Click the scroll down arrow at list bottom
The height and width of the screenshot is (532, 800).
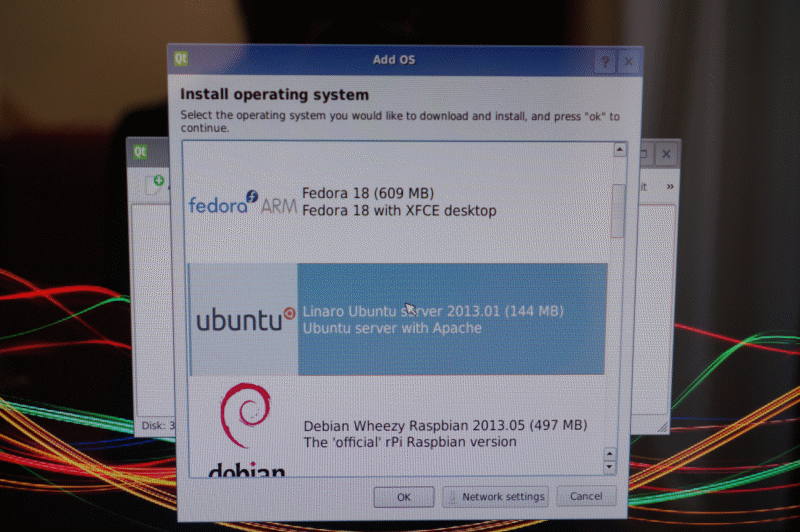click(x=609, y=467)
